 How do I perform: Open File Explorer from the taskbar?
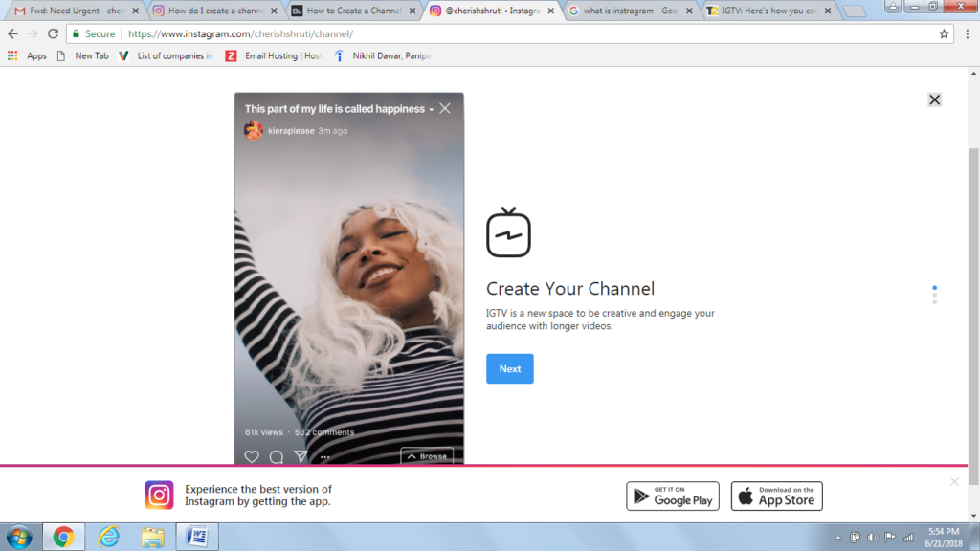tap(152, 537)
